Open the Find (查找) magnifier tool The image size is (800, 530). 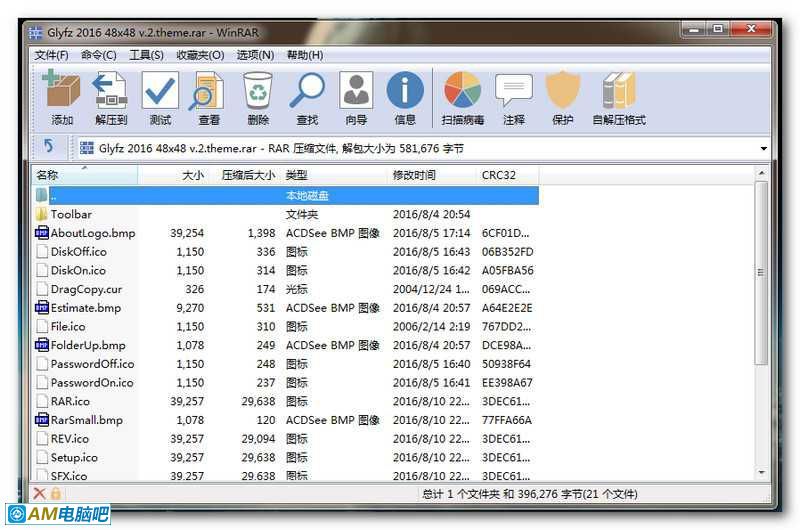click(307, 90)
